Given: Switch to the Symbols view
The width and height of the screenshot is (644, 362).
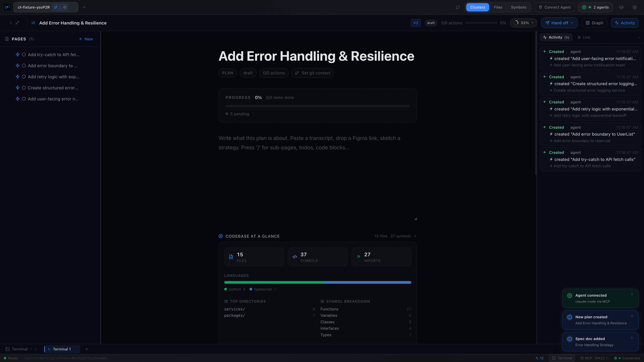Looking at the screenshot, I should pos(519,7).
